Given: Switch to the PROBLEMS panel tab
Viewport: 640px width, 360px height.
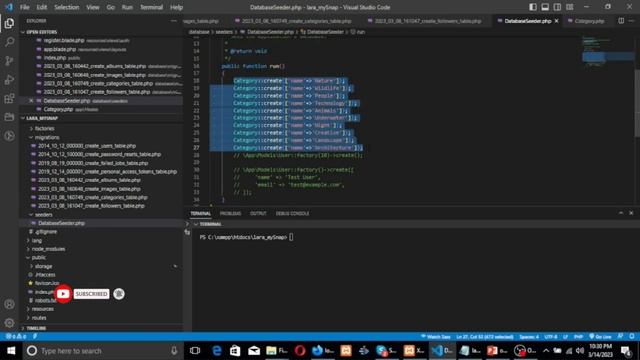Looking at the screenshot, I should [x=230, y=213].
